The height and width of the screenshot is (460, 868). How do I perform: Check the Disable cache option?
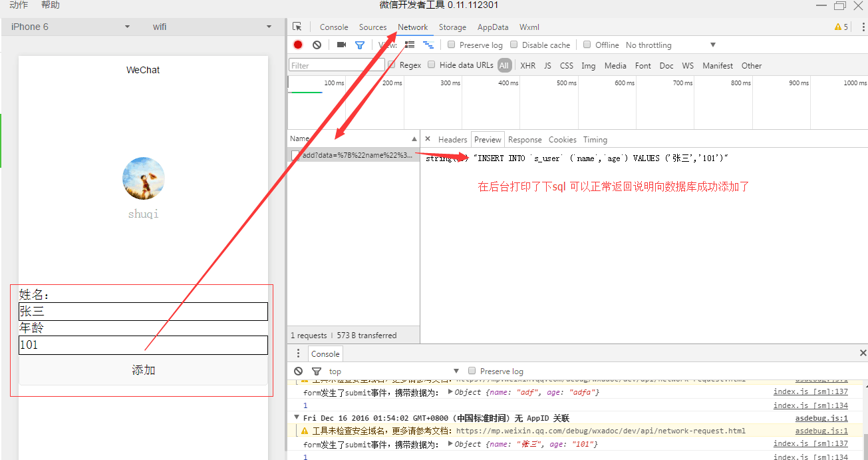click(x=514, y=45)
